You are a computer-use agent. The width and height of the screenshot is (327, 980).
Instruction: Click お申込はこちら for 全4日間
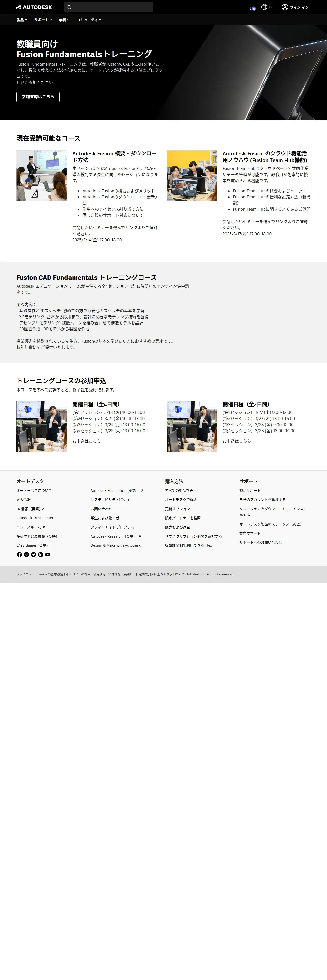(86, 441)
